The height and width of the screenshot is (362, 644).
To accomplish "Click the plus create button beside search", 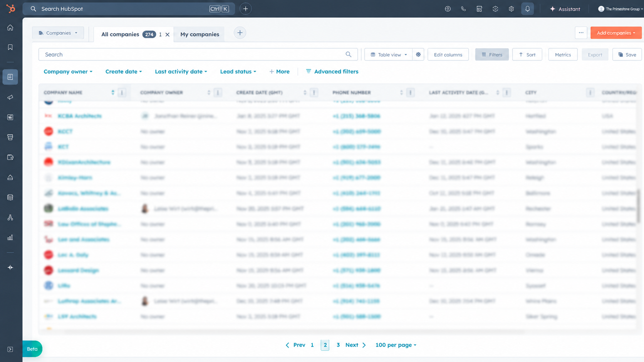I will (245, 9).
